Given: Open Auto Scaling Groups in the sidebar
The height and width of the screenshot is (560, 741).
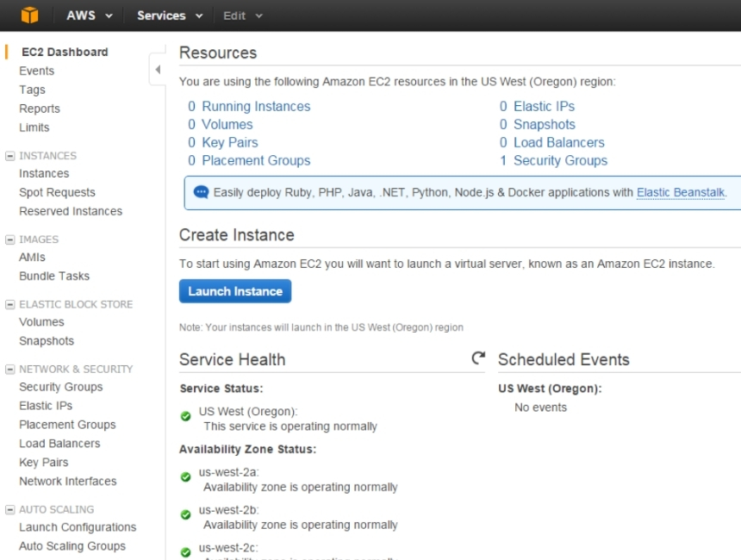Looking at the screenshot, I should [x=72, y=546].
